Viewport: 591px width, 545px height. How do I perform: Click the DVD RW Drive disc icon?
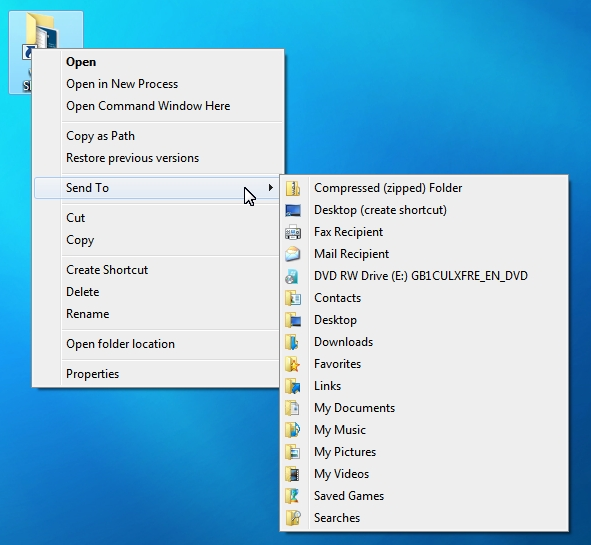pyautogui.click(x=292, y=276)
